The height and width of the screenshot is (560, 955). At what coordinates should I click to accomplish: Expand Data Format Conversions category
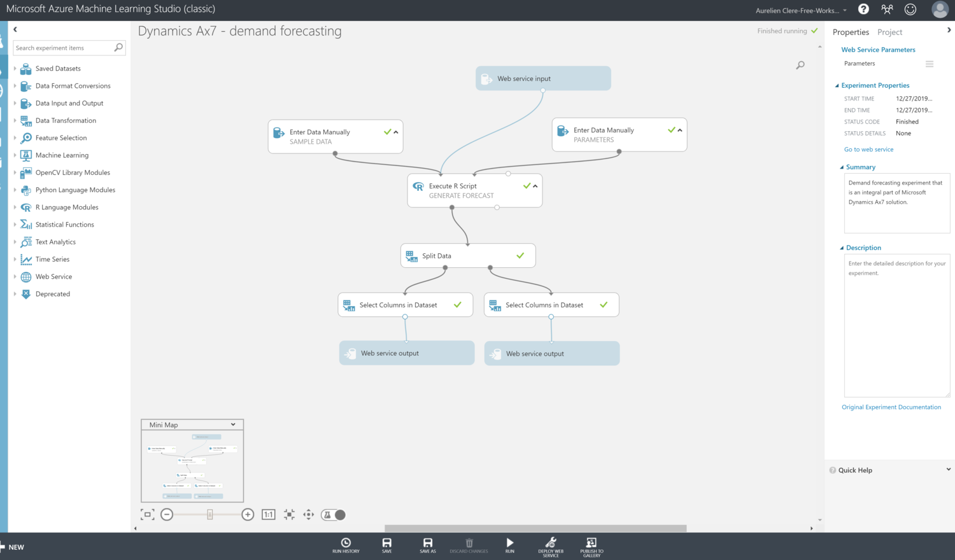point(15,85)
